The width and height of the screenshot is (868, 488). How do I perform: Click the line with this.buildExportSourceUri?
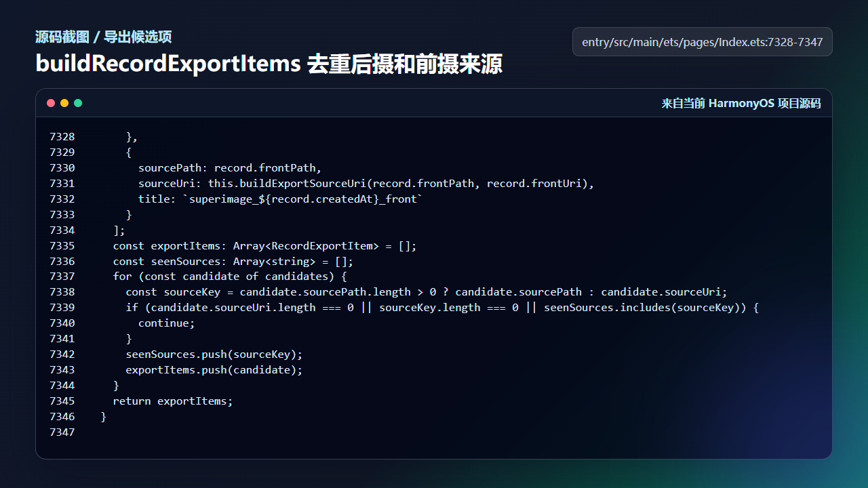click(366, 184)
